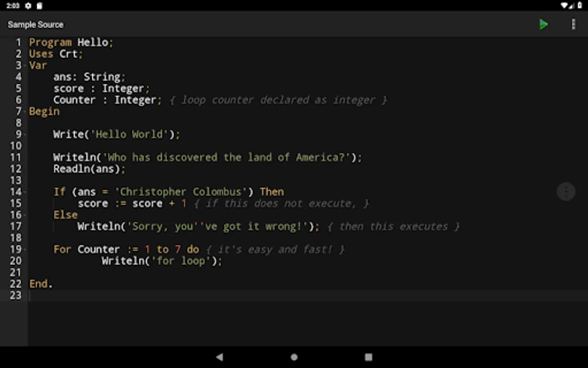The height and width of the screenshot is (368, 588).
Task: Tap 'Crt;' on line 2
Action: pyautogui.click(x=71, y=54)
